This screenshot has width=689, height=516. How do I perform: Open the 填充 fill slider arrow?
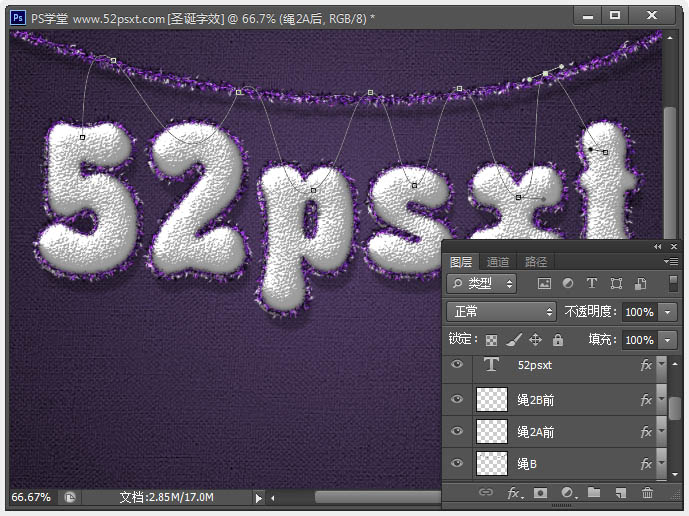(667, 340)
